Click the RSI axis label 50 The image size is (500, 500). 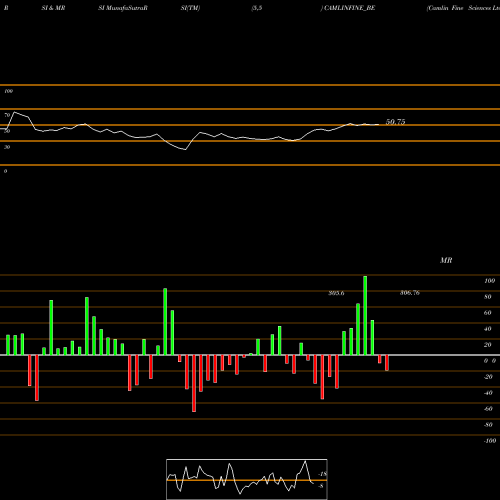7,131
